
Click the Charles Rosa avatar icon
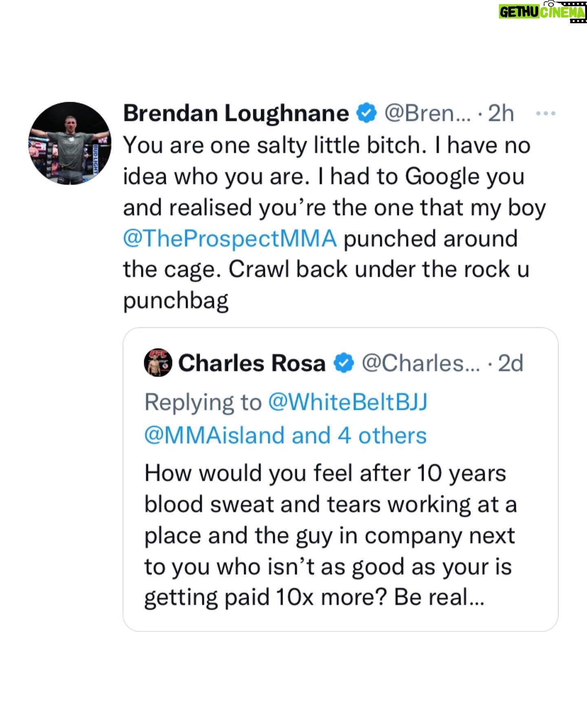click(x=158, y=363)
